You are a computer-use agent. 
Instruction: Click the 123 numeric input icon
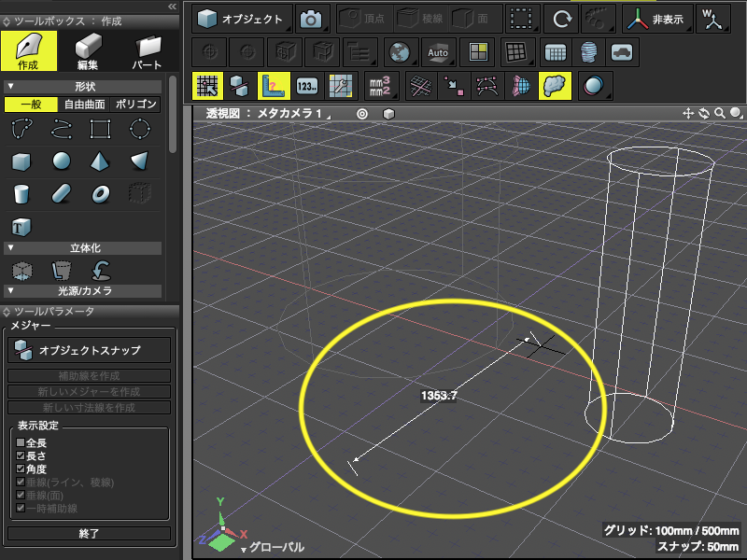[307, 86]
